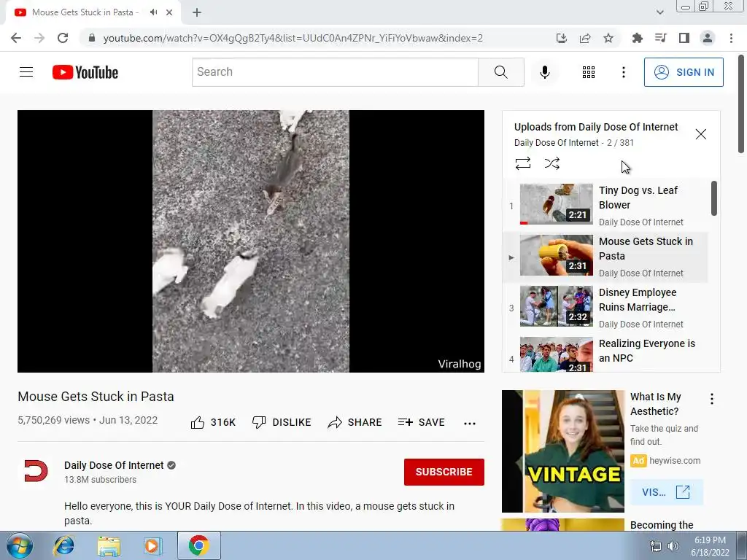Open the Chrome profile avatar
The height and width of the screenshot is (560, 747).
(x=708, y=38)
